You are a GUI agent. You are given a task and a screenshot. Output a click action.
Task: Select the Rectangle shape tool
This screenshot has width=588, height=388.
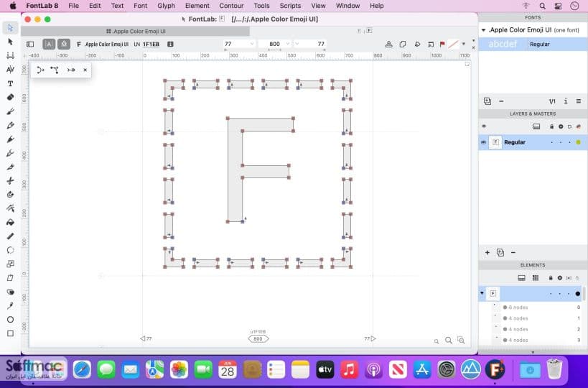10,333
